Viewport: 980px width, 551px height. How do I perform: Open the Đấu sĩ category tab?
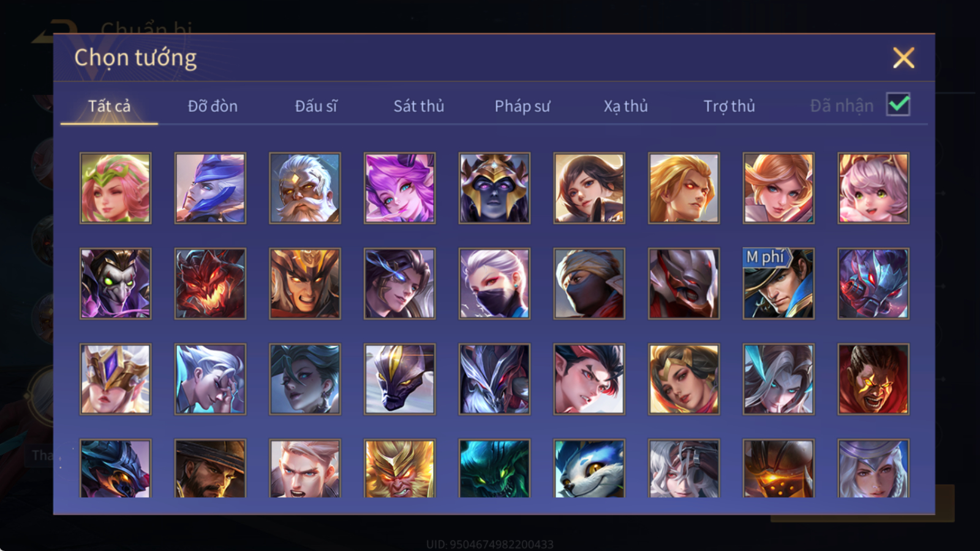point(316,106)
